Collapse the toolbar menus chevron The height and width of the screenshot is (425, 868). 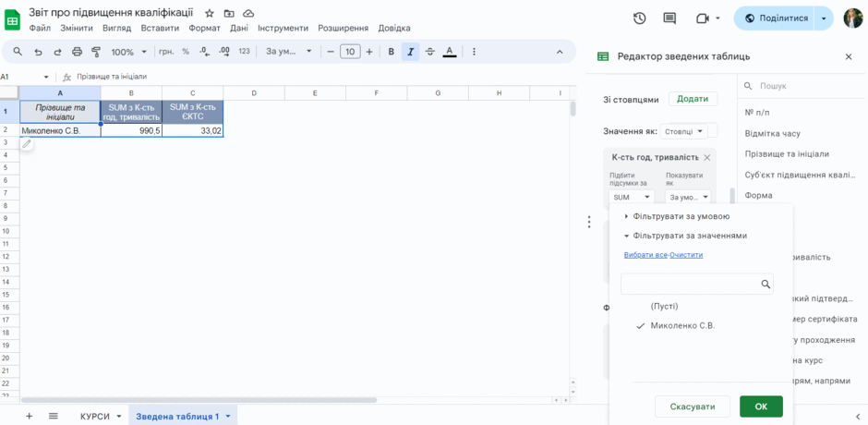click(559, 52)
